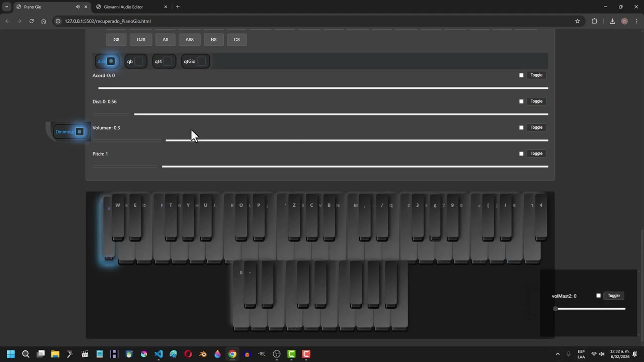The width and height of the screenshot is (644, 362).
Task: Click the browser forward arrow
Action: pos(19,21)
